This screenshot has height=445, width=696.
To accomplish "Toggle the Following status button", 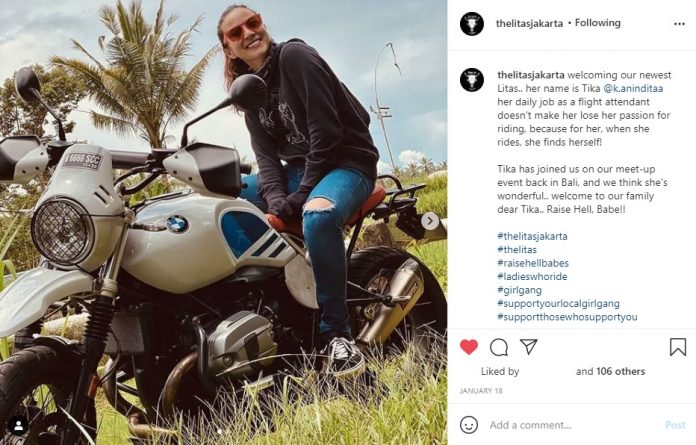I will [597, 23].
